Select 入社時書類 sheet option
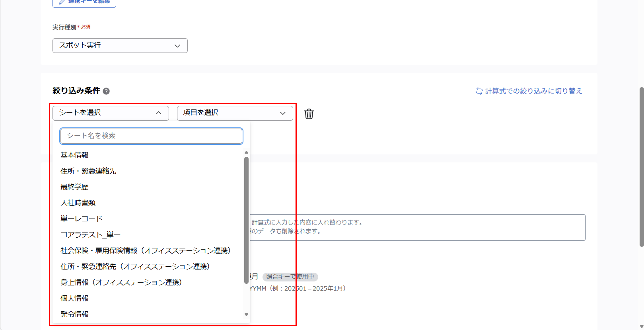The width and height of the screenshot is (644, 330). (78, 203)
